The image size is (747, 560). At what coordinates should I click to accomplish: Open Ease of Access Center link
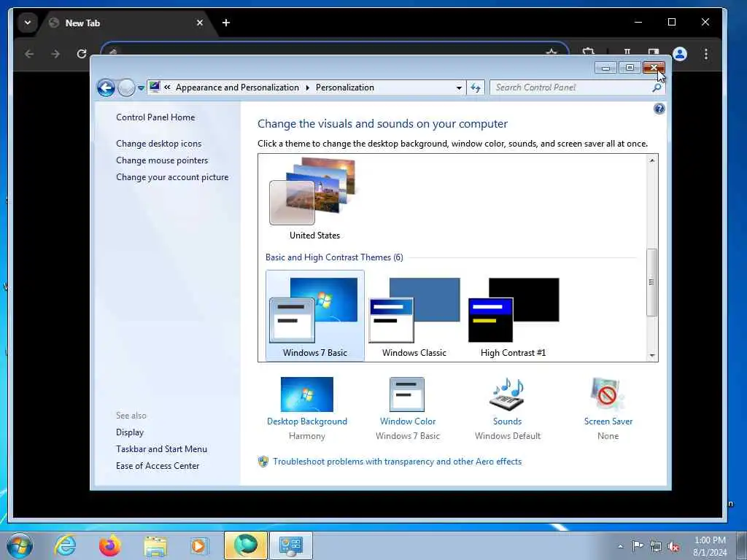pyautogui.click(x=158, y=466)
